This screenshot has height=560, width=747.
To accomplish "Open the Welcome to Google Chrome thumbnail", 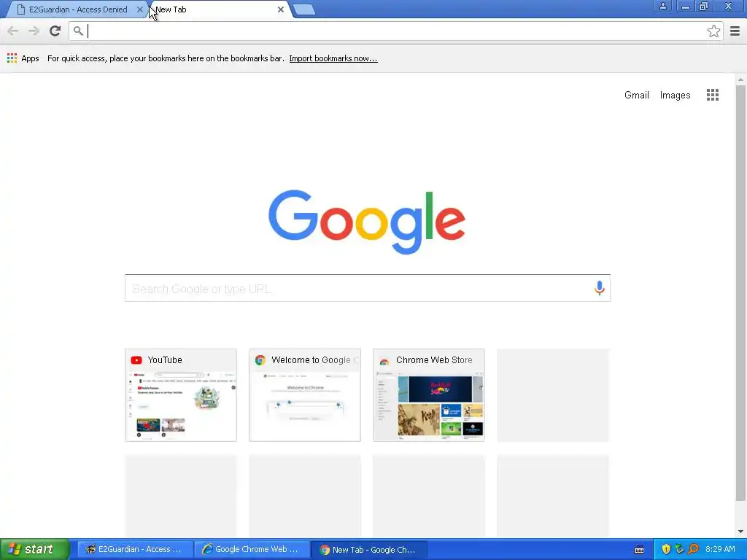I will (305, 395).
